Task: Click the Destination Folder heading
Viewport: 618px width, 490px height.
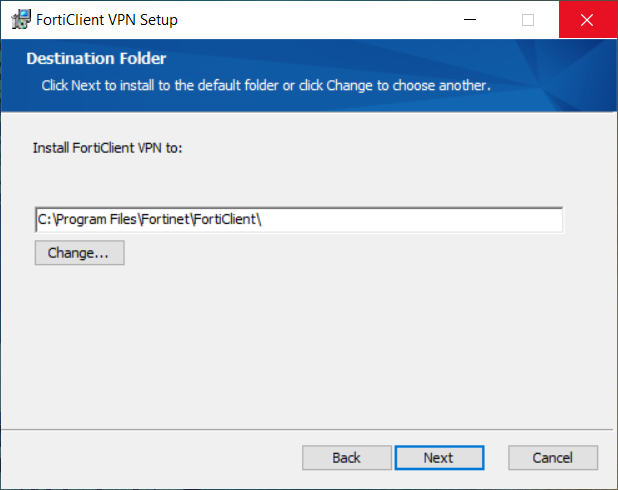Action: [x=96, y=58]
